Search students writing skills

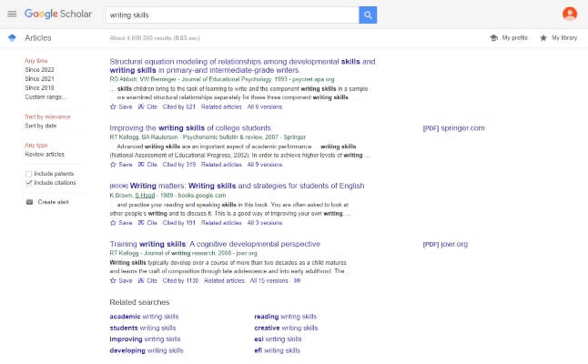143,328
